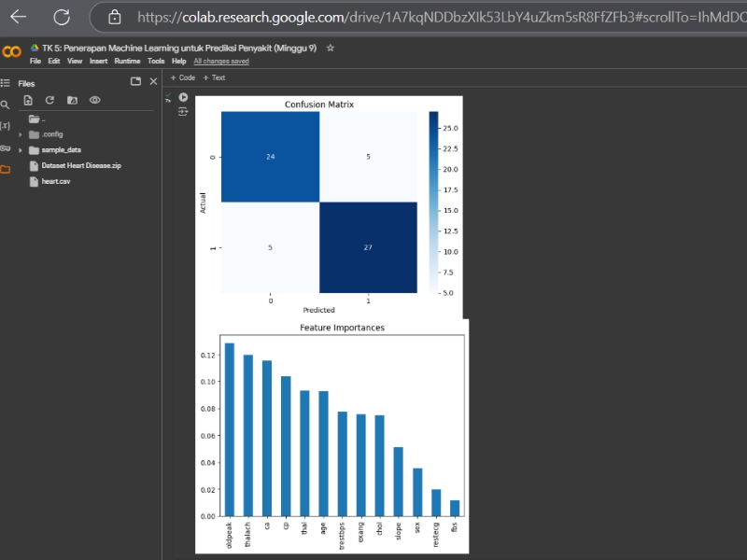The image size is (747, 560).
Task: Open the find and replace search icon
Action: [x=6, y=105]
